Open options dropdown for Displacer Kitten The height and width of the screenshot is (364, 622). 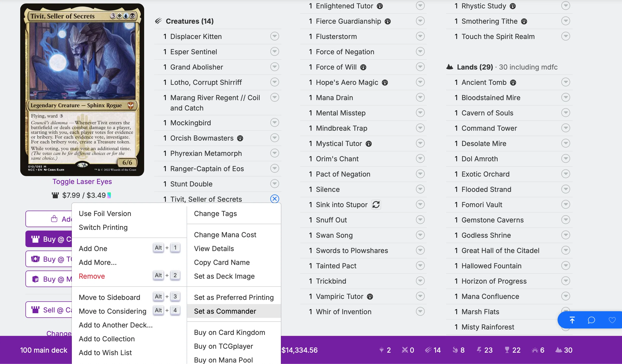point(274,36)
